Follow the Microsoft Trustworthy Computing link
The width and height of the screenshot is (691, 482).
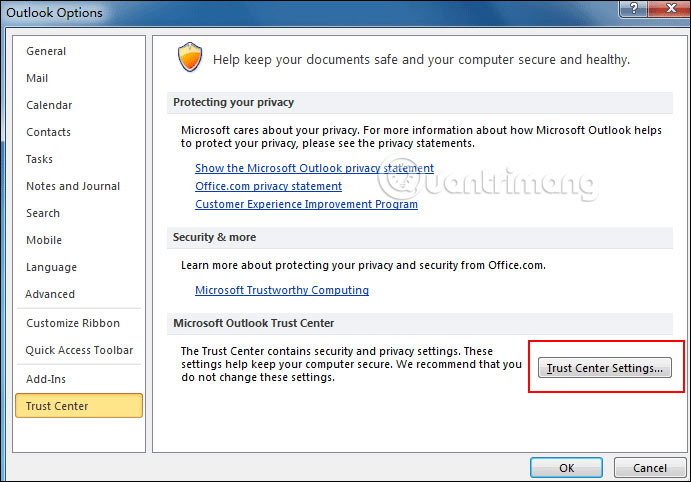coord(282,290)
